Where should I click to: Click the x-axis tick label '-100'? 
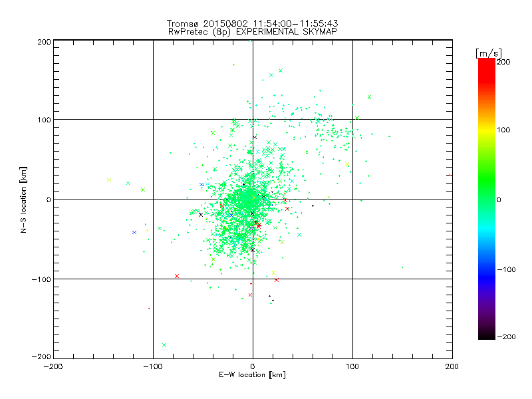(x=153, y=366)
